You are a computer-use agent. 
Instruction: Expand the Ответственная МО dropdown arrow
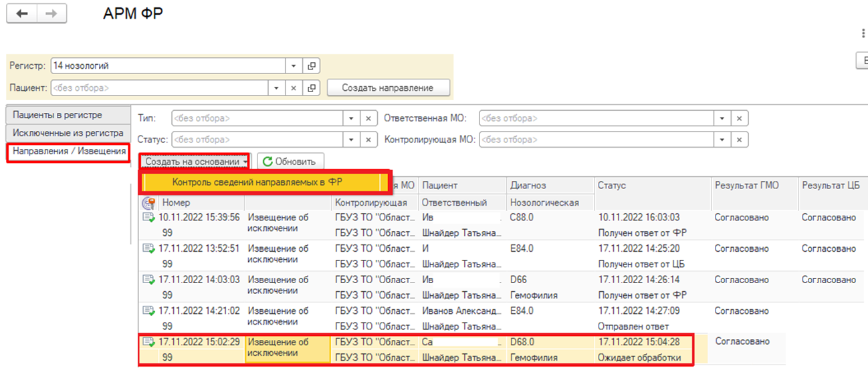(x=722, y=118)
